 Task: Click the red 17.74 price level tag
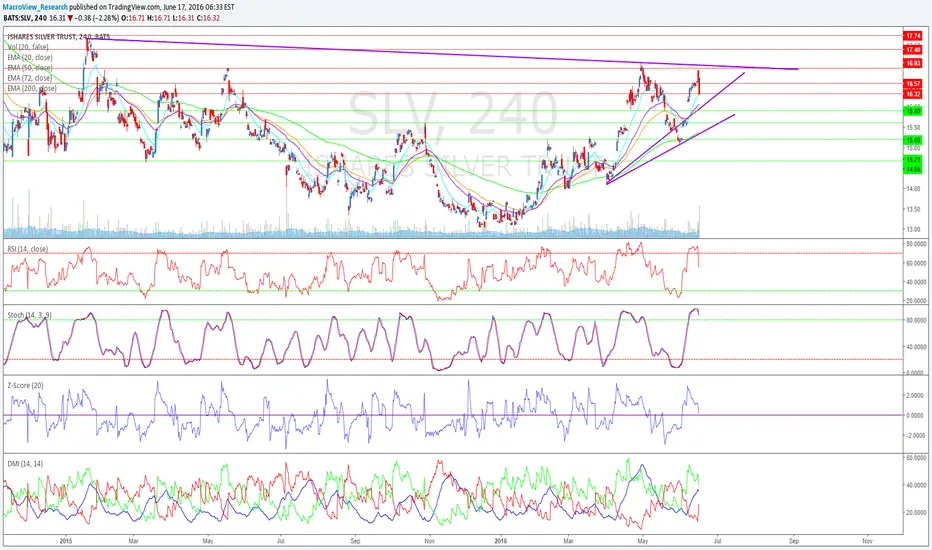point(912,36)
